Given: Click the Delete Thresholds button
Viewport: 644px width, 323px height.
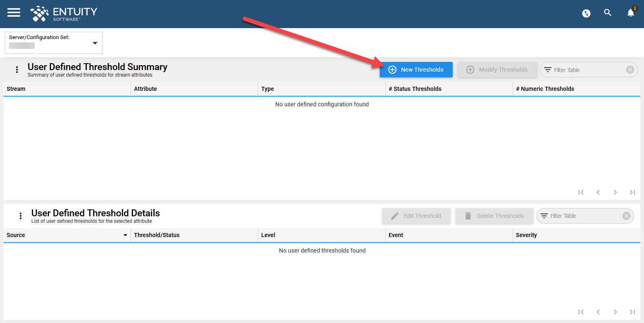Looking at the screenshot, I should [494, 216].
